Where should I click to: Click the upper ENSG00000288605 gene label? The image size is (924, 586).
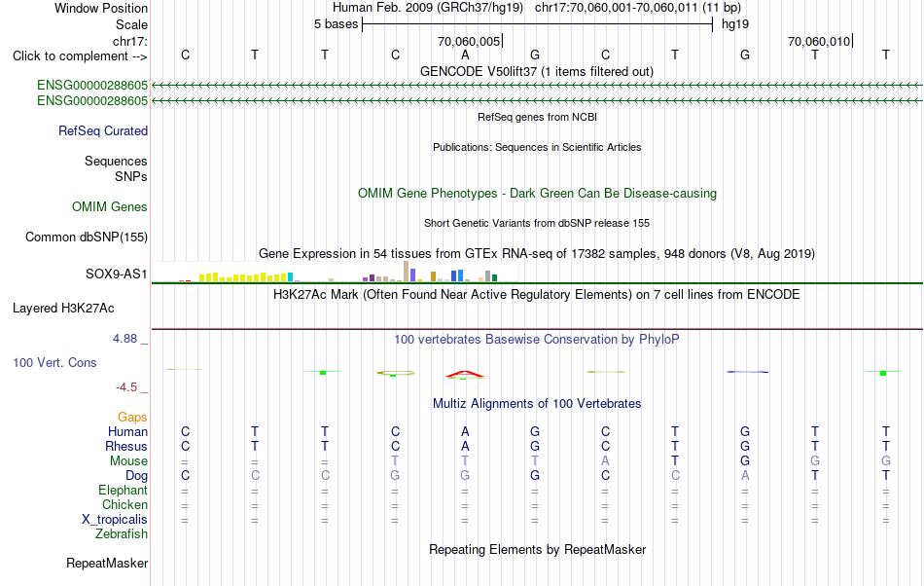click(92, 86)
